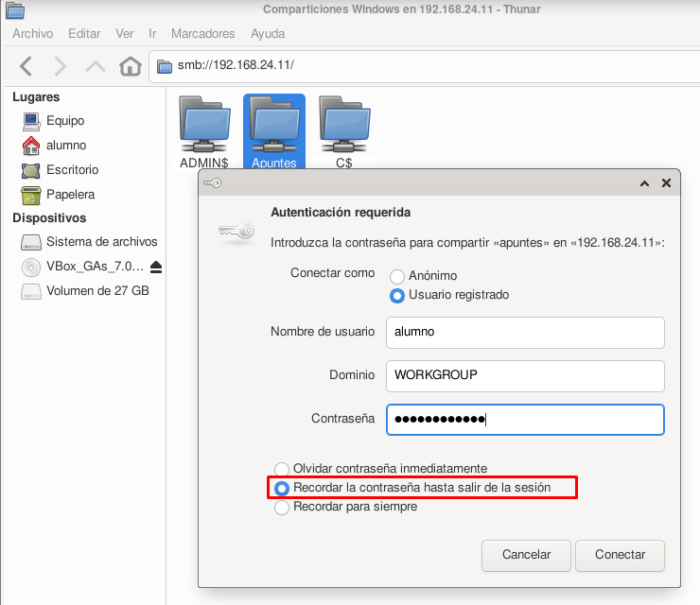Select Equipo in Lugares sidebar
700x605 pixels.
pos(65,121)
